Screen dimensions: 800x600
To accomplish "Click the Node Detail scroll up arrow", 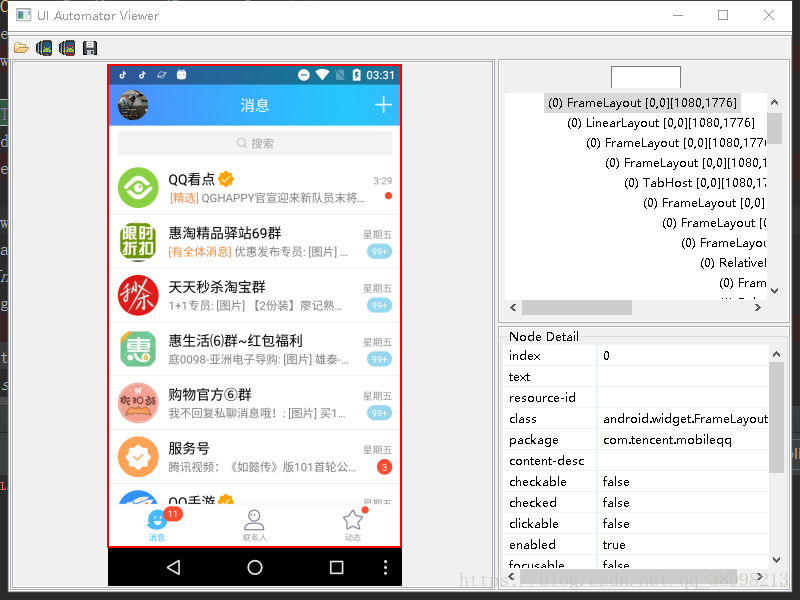I will point(776,354).
